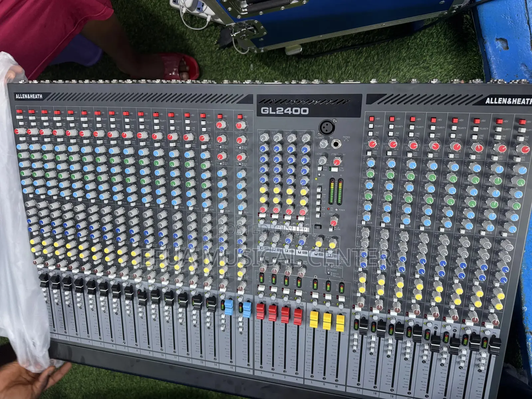Click the SELECT GRP 1-4 button
Image resolution: width=532 pixels, height=399 pixels.
coord(319,196)
